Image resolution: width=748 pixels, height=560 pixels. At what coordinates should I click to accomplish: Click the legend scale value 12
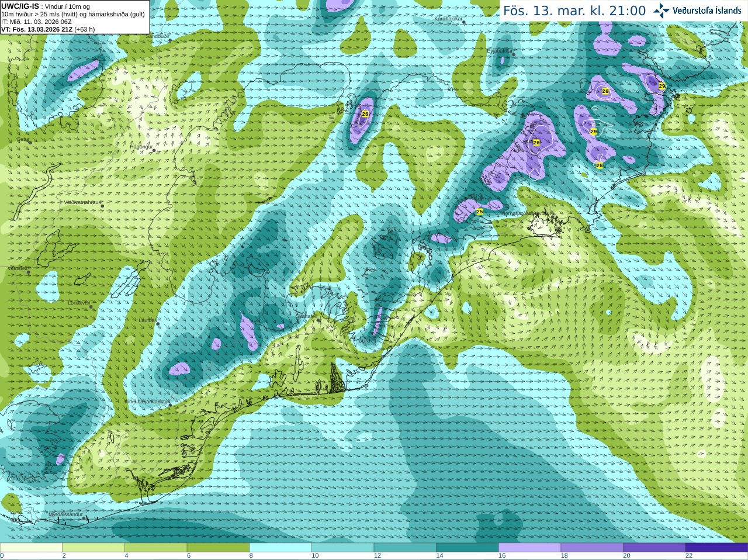pos(378,556)
